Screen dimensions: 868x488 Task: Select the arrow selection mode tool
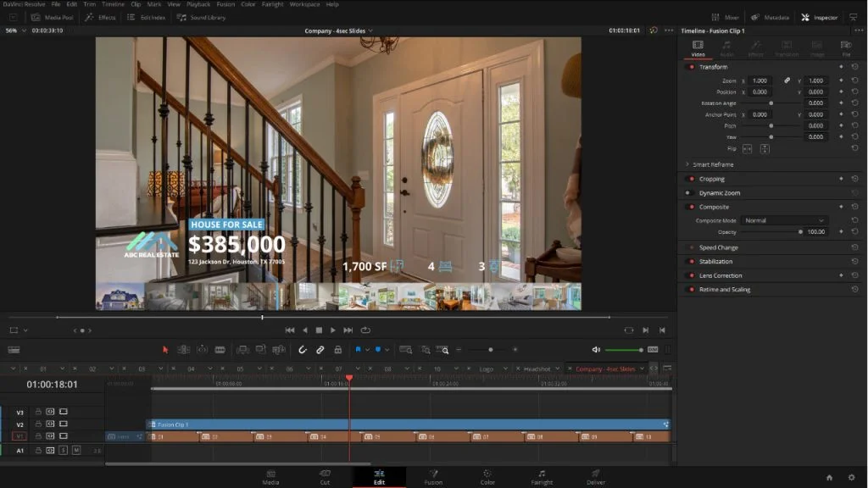(x=165, y=350)
